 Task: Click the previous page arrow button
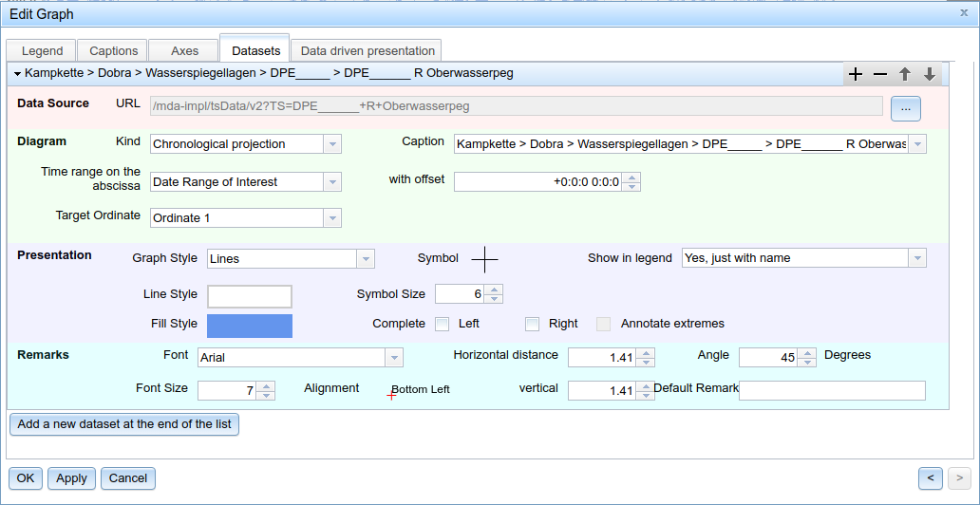coord(931,477)
